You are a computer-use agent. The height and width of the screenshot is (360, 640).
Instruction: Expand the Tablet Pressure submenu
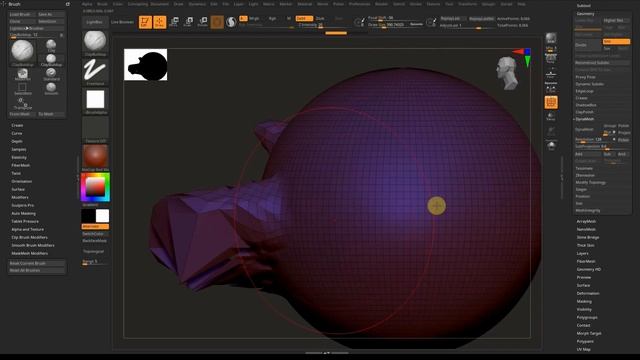pos(25,221)
